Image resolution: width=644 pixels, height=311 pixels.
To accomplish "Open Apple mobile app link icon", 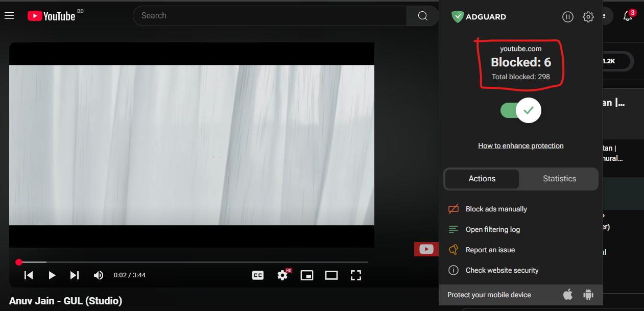I will coord(567,295).
